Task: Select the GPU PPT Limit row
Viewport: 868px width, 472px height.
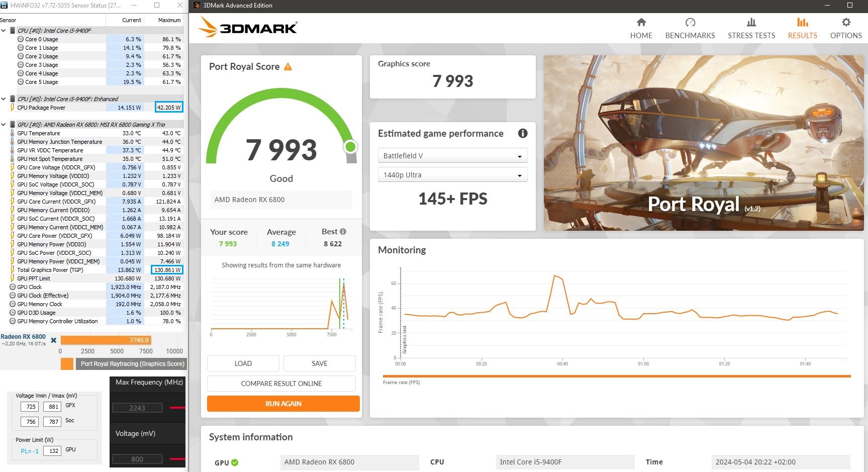Action: click(91, 278)
